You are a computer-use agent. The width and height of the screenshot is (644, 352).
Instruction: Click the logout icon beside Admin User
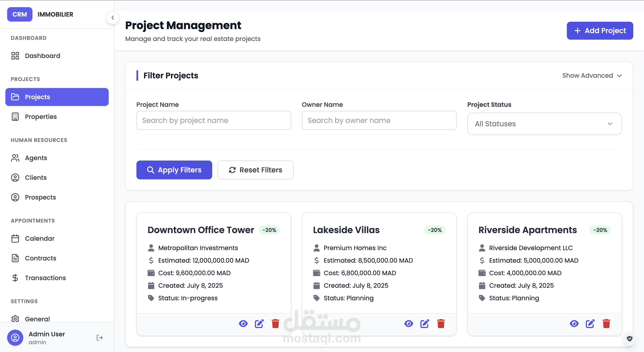[100, 338]
